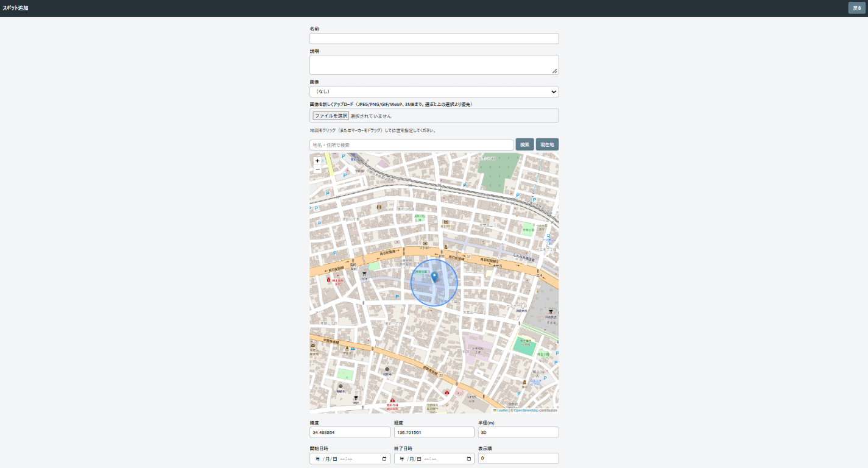Open calendar picker for 終了日時 field
The width and height of the screenshot is (868, 468).
tap(468, 459)
